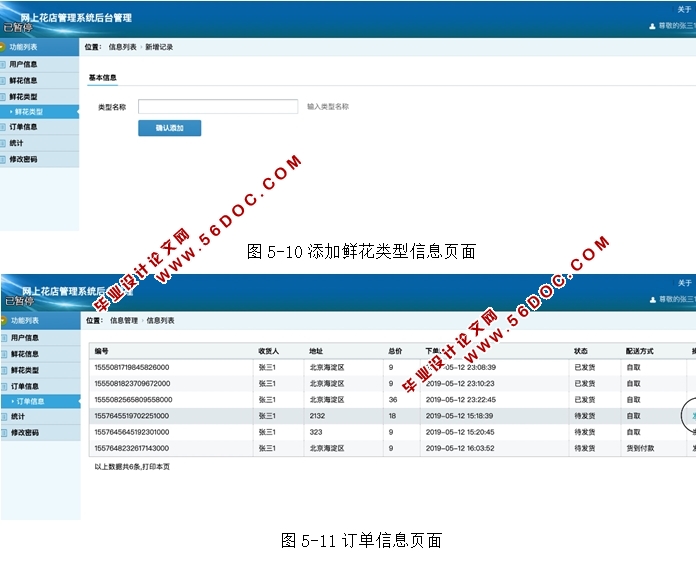
Task: Click 关于 on the 新增记录 page header
Action: click(x=684, y=9)
